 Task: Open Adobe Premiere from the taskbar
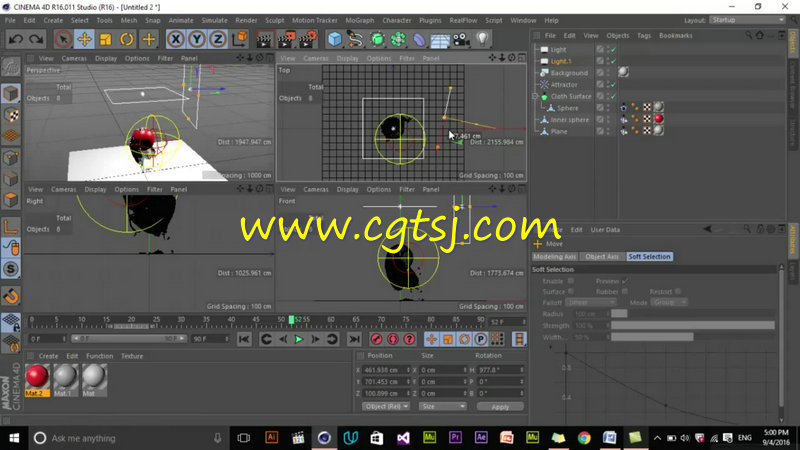coord(455,438)
